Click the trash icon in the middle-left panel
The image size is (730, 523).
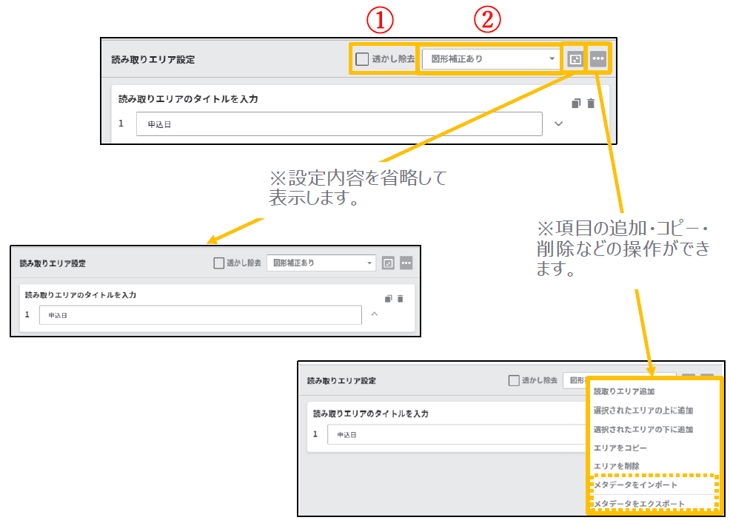click(x=400, y=298)
